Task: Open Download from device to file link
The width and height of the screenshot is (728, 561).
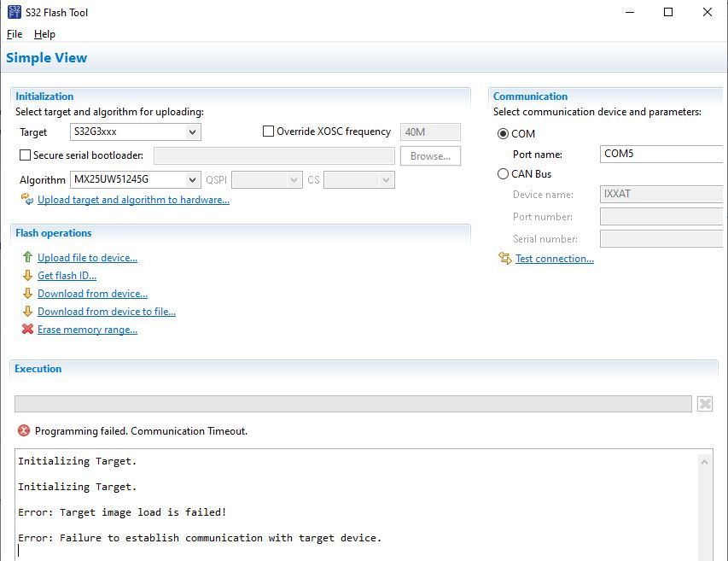Action: (x=106, y=311)
